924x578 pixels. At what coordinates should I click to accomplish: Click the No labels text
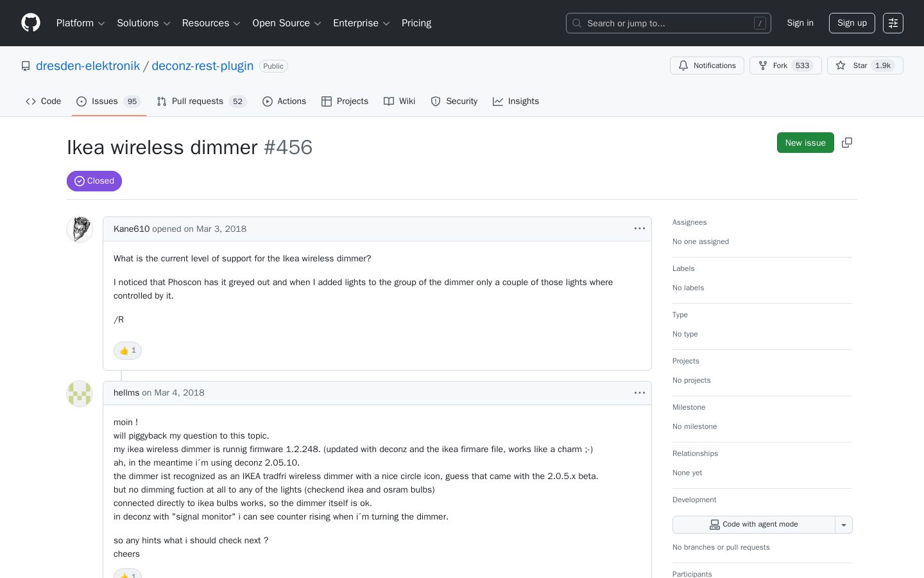688,288
